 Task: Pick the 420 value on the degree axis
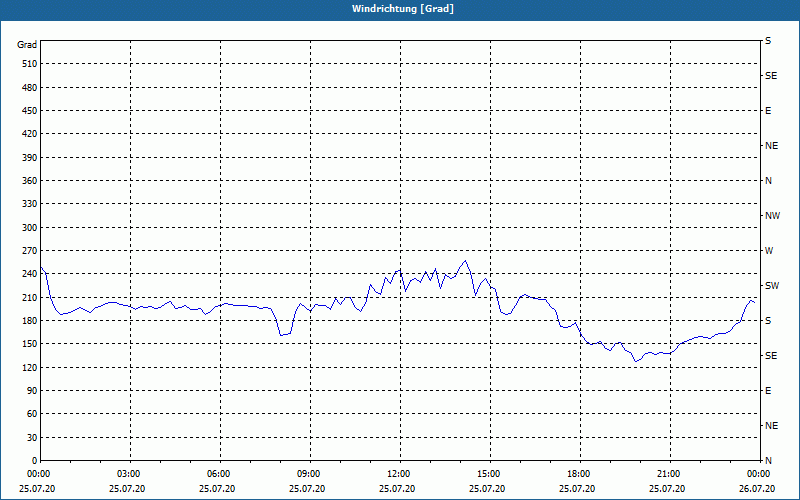pyautogui.click(x=30, y=134)
